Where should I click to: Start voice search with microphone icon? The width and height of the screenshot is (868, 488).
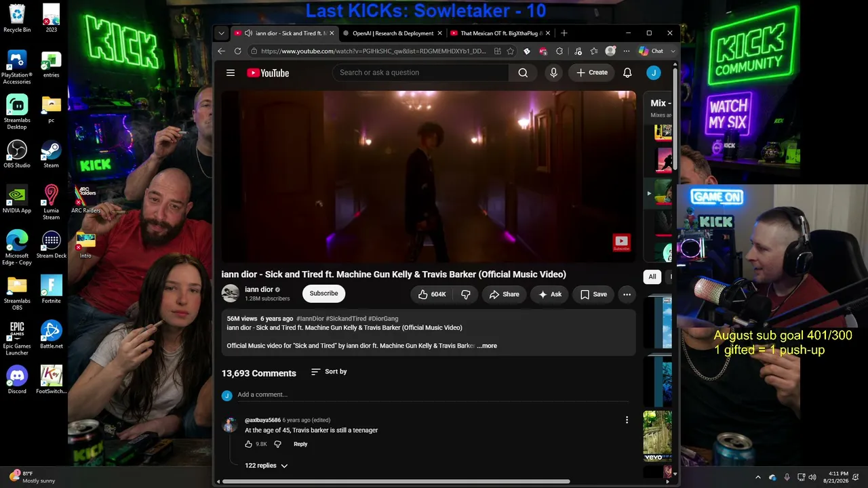(554, 73)
